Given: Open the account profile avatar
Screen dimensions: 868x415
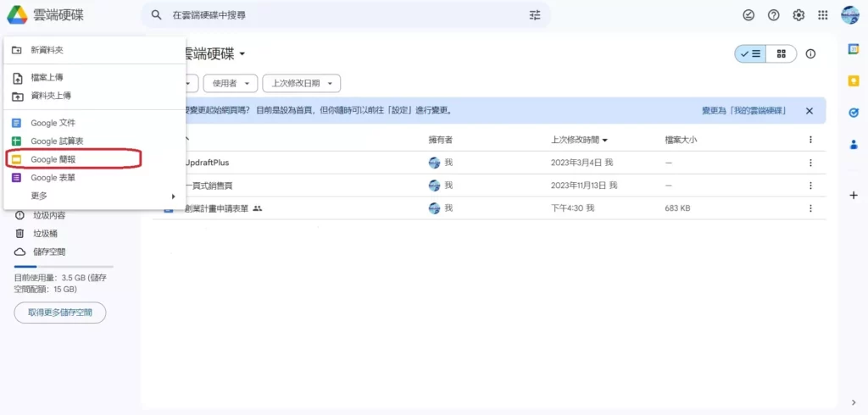Looking at the screenshot, I should click(849, 15).
